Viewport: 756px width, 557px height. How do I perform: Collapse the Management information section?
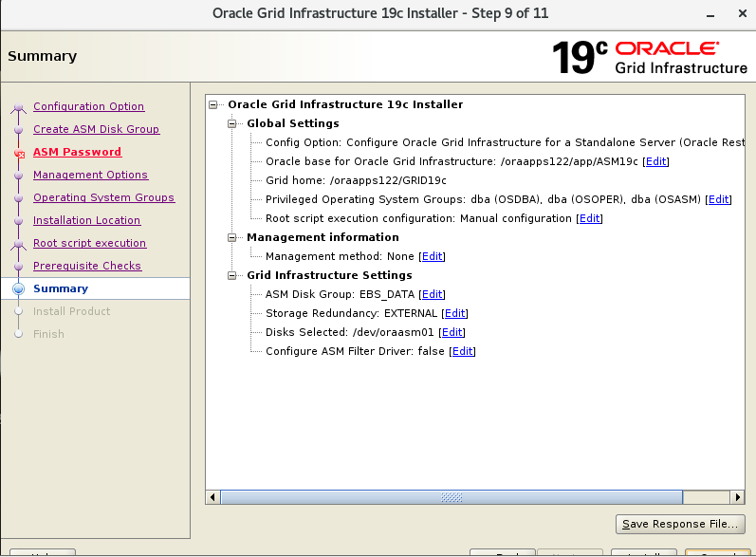click(231, 237)
